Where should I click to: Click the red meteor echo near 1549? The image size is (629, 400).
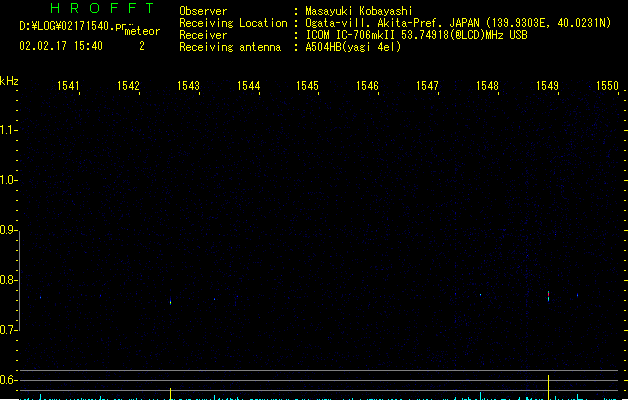point(548,294)
